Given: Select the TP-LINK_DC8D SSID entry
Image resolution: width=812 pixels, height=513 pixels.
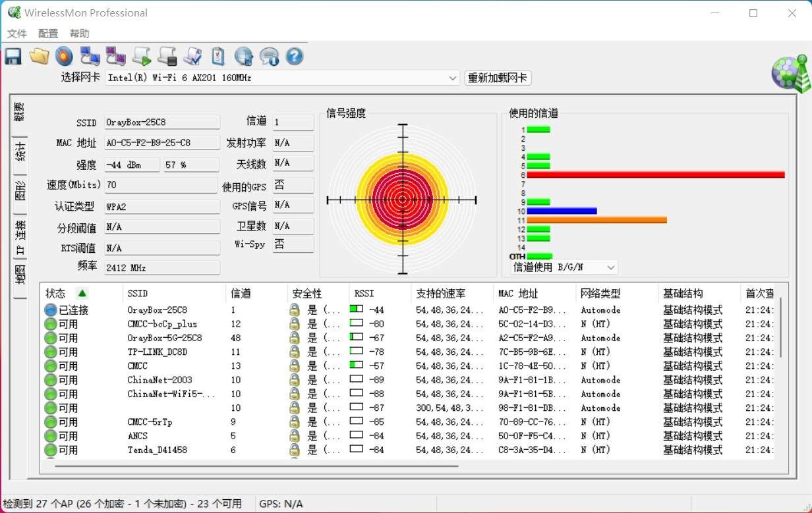Looking at the screenshot, I should tap(158, 352).
